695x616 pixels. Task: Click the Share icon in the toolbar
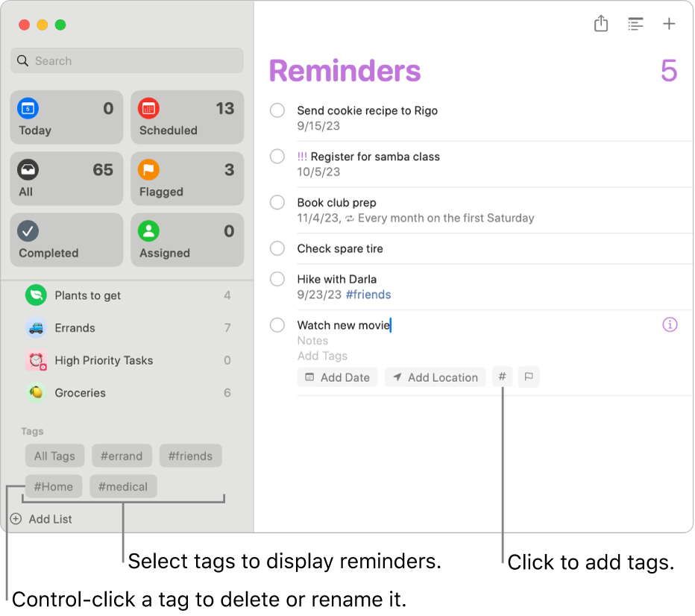601,23
